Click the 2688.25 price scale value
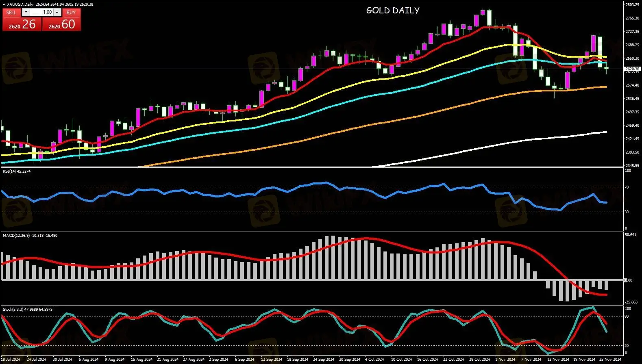The width and height of the screenshot is (642, 364). (633, 45)
